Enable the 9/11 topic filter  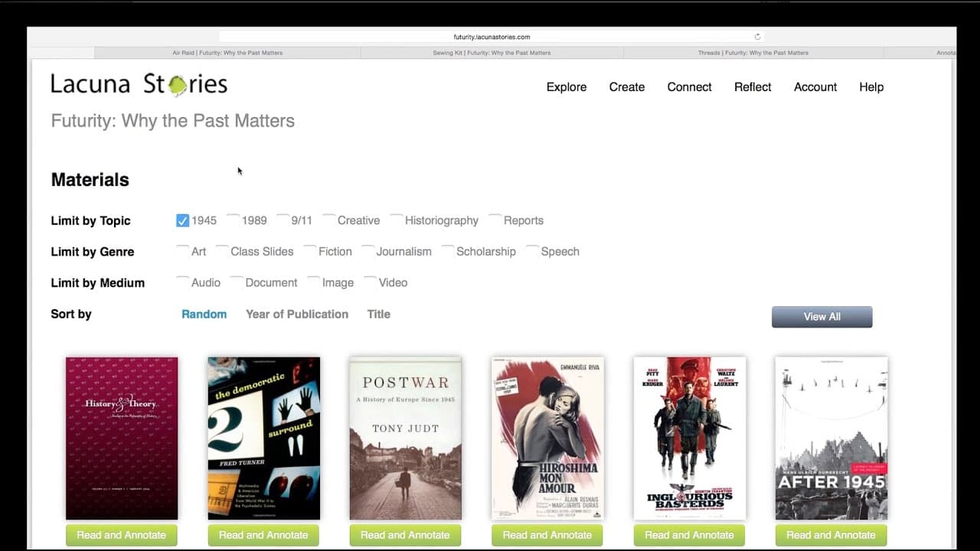pyautogui.click(x=283, y=220)
